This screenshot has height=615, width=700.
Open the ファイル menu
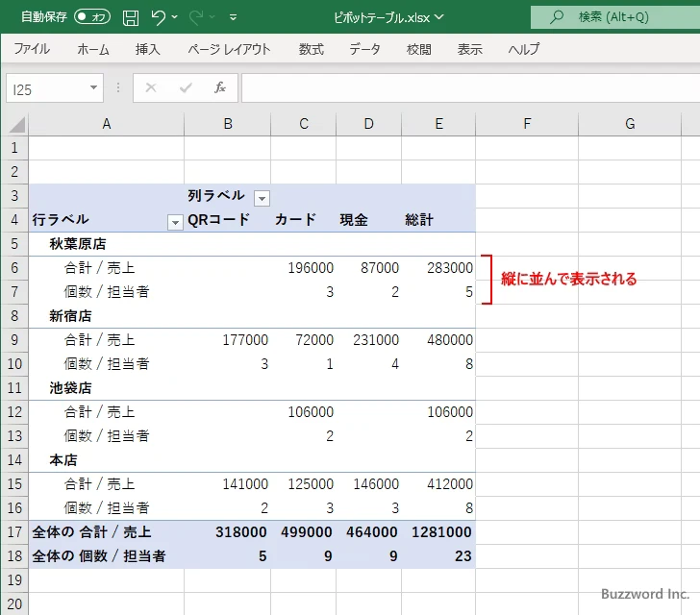pos(32,50)
